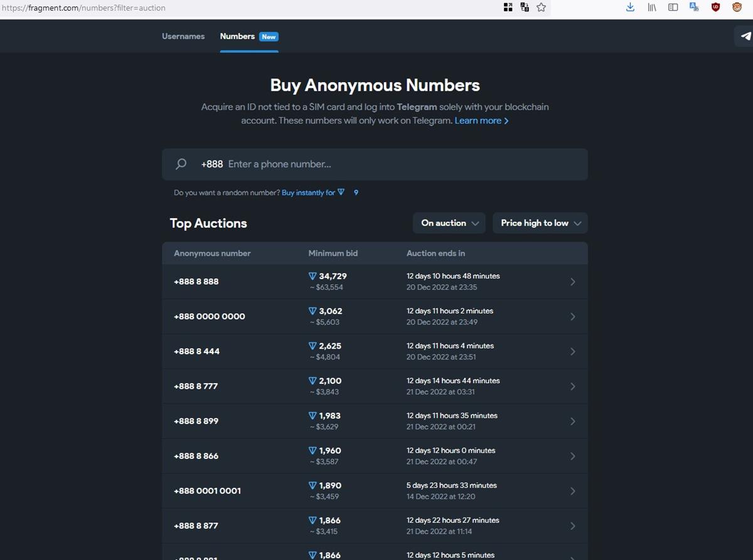Click the 14 Dec 2022 at 12:20 date
Viewport: 753px width, 560px height.
pyautogui.click(x=441, y=497)
